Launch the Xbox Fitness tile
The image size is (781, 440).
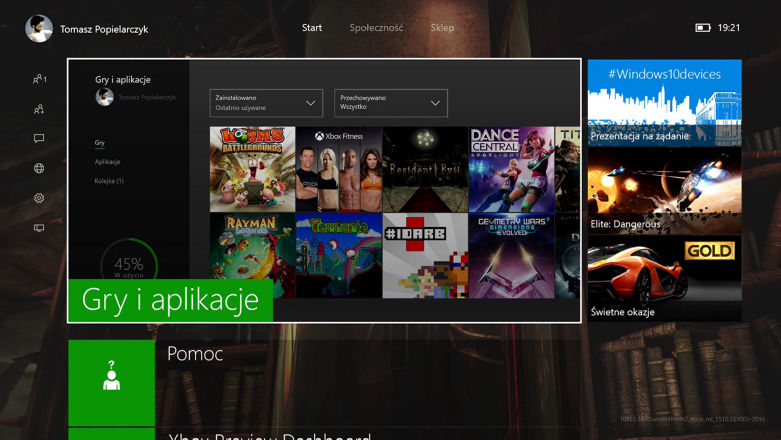click(339, 169)
